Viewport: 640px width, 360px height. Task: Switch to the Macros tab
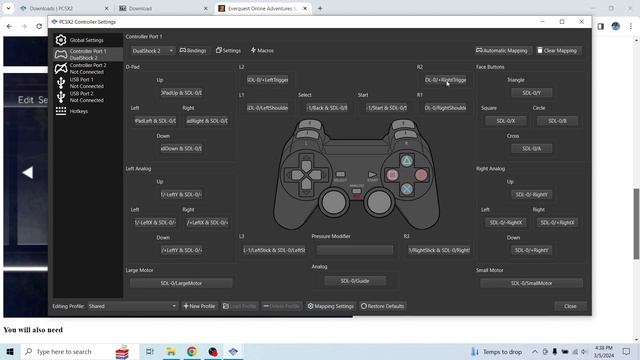click(262, 51)
